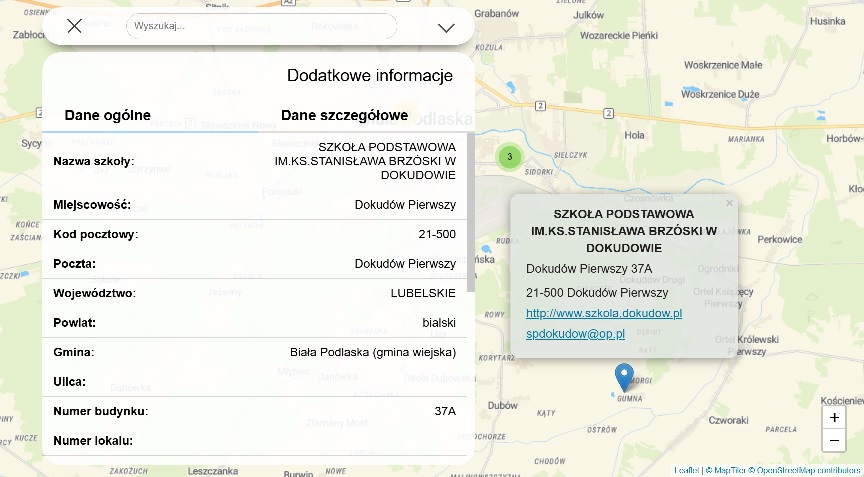This screenshot has height=477, width=864.
Task: Click the info panel vertical scrollbar
Action: 471,212
